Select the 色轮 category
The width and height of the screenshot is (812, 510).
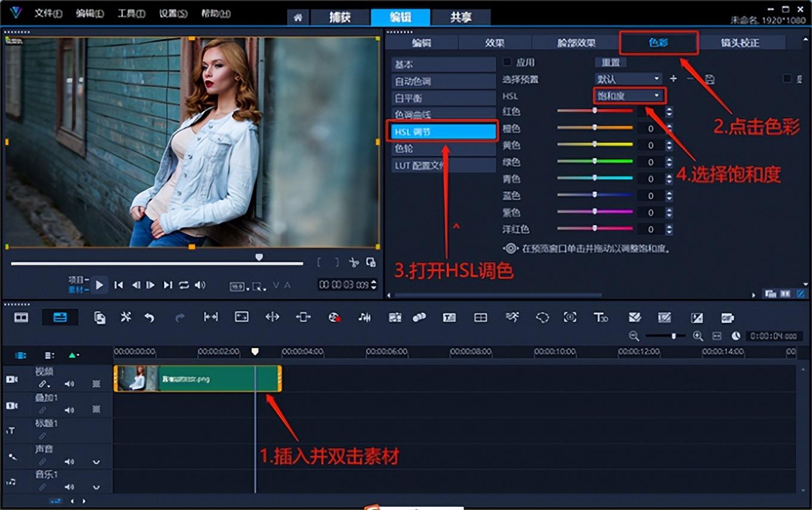point(444,149)
